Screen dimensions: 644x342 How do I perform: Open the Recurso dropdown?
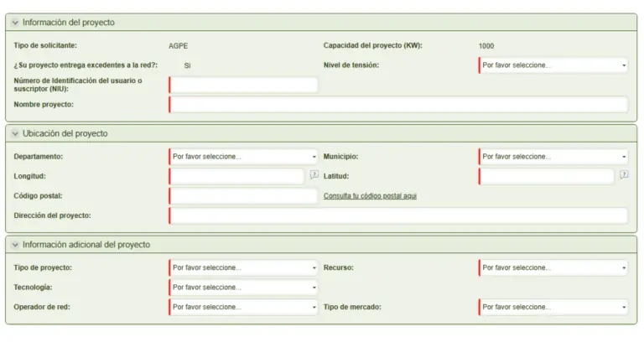553,268
